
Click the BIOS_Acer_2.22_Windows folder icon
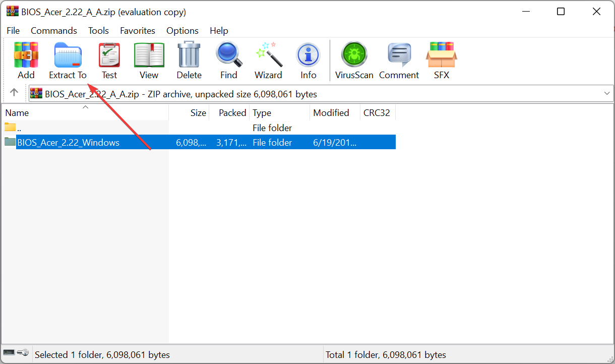pyautogui.click(x=10, y=142)
